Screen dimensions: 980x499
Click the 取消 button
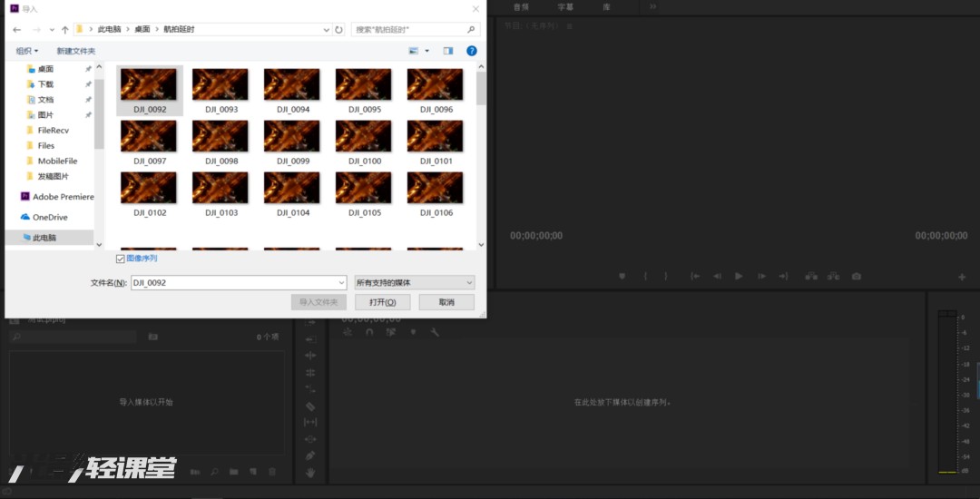click(x=446, y=302)
